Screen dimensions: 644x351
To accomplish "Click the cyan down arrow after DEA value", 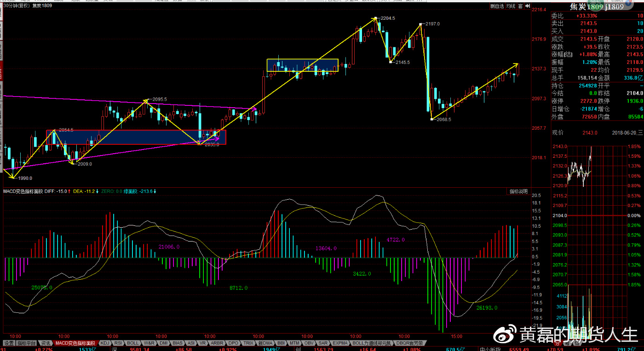I will (x=98, y=191).
